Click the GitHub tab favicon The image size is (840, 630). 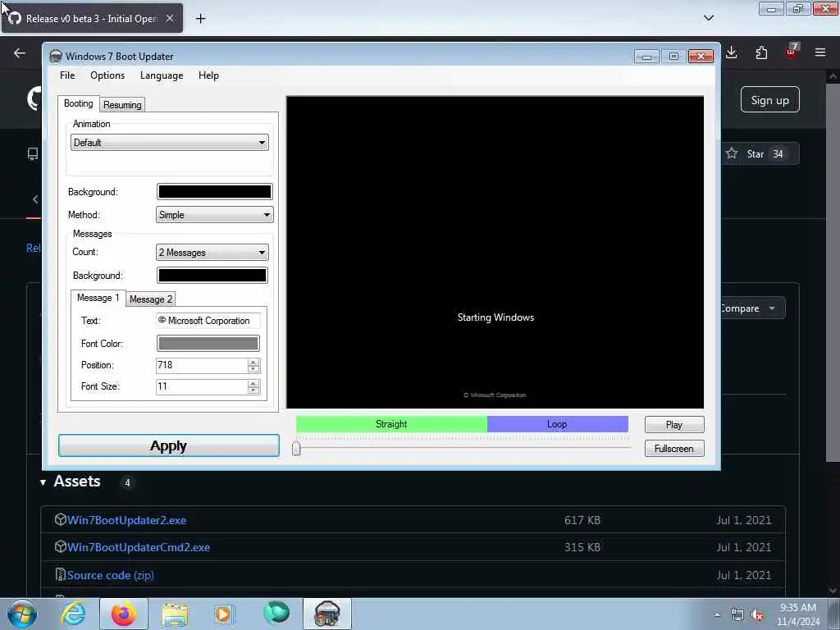15,18
